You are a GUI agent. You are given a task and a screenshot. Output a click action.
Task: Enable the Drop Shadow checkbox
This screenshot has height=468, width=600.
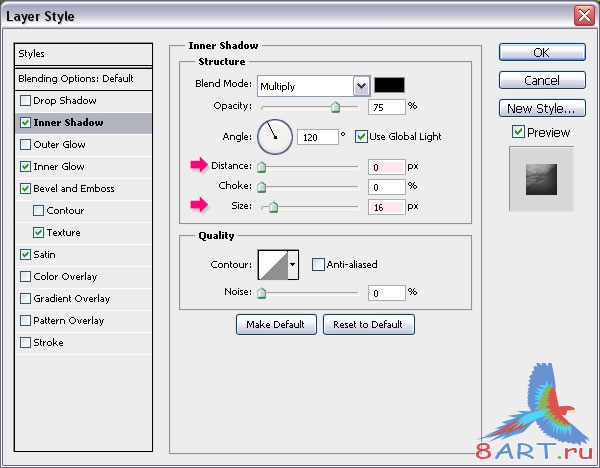coord(25,101)
